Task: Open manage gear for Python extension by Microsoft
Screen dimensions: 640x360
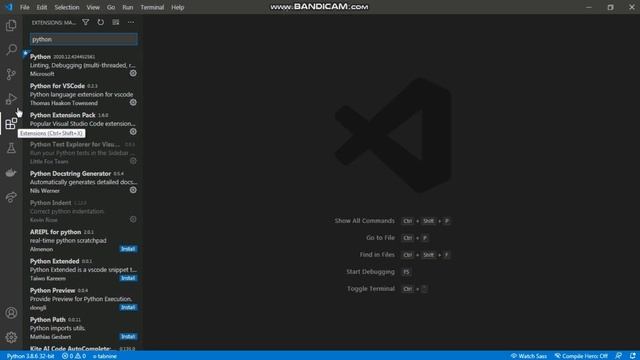Action: tap(133, 73)
